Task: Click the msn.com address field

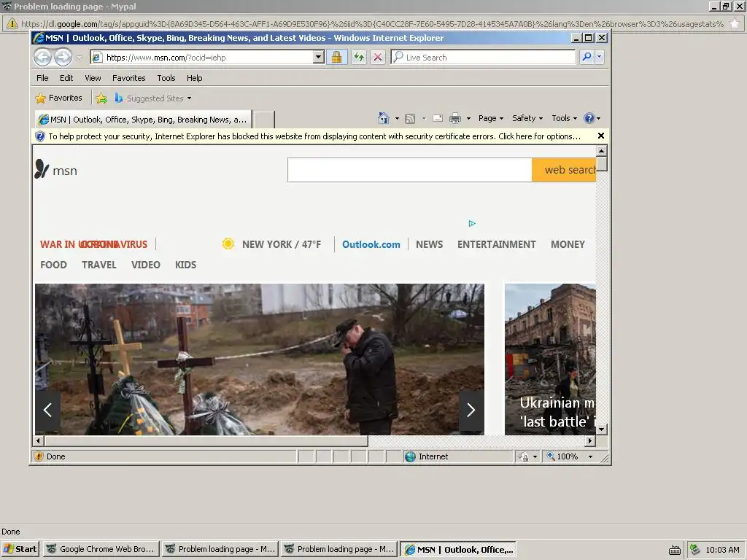Action: pos(208,58)
